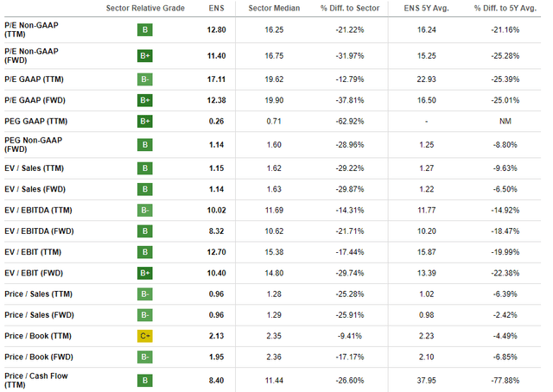Click the B grade badge for PEG Non-GAAP (FWD)
The height and width of the screenshot is (392, 553).
tap(145, 145)
